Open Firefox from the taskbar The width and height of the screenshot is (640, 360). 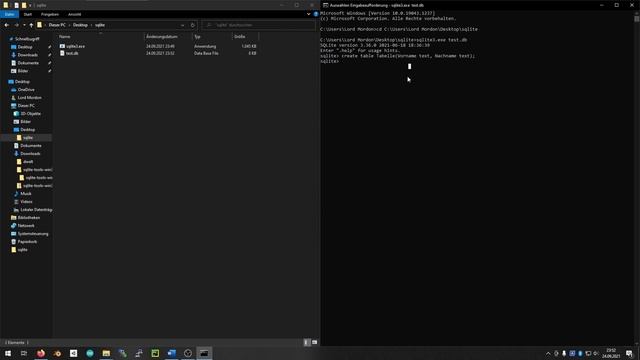click(41, 353)
